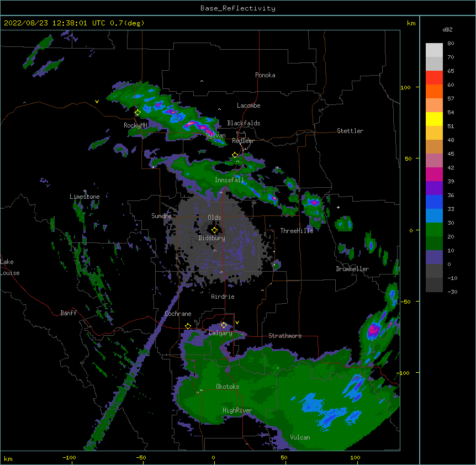476x465 pixels.
Task: Click the RedDeer city label
Action: [243, 141]
